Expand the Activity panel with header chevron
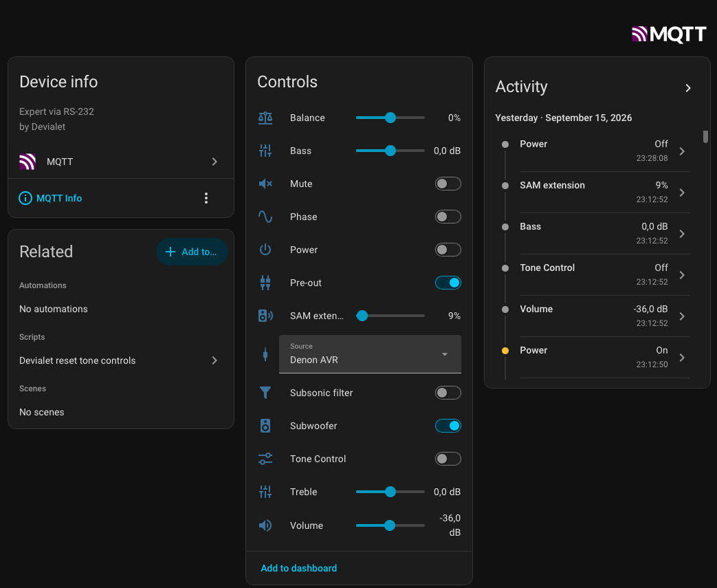 [687, 88]
